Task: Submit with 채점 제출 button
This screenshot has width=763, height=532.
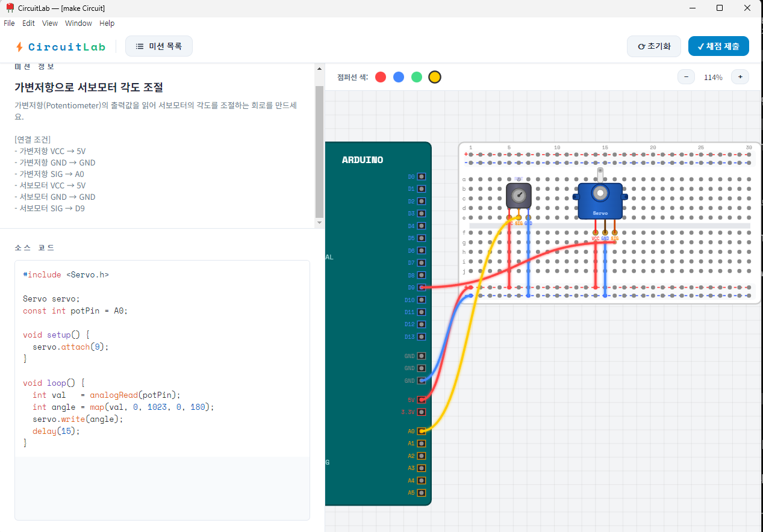Action: 718,46
